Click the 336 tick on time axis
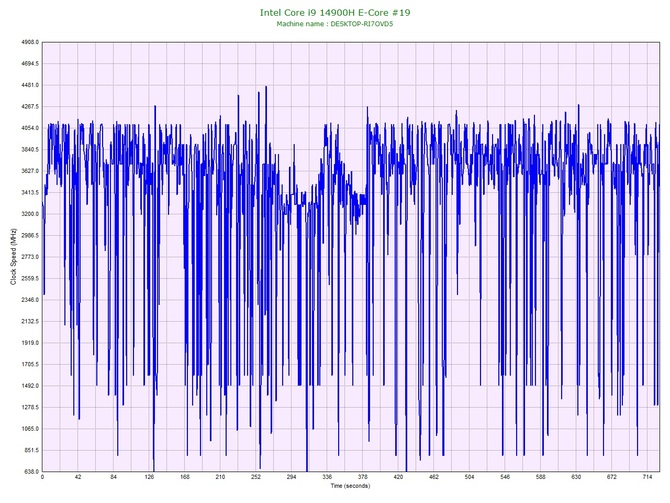The image size is (670, 503). [327, 477]
